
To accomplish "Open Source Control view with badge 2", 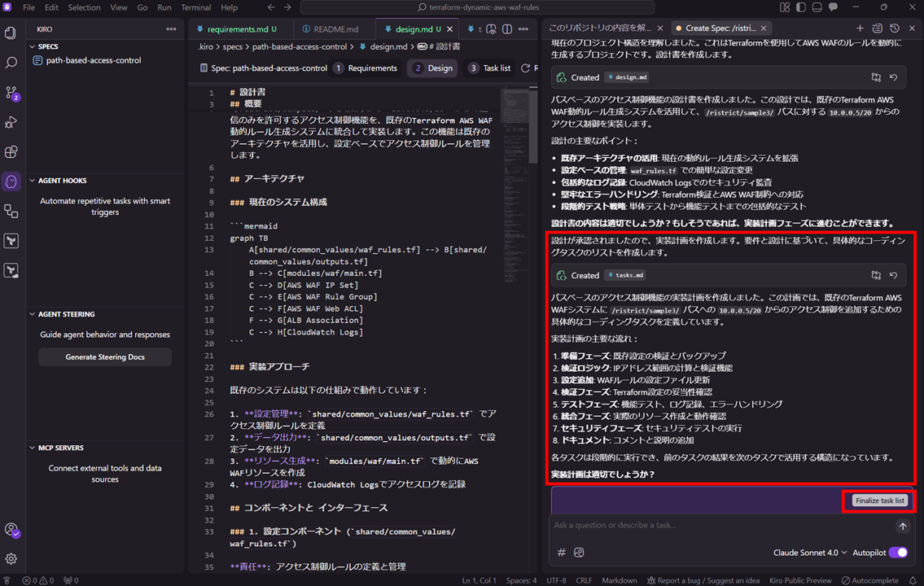I will point(11,93).
